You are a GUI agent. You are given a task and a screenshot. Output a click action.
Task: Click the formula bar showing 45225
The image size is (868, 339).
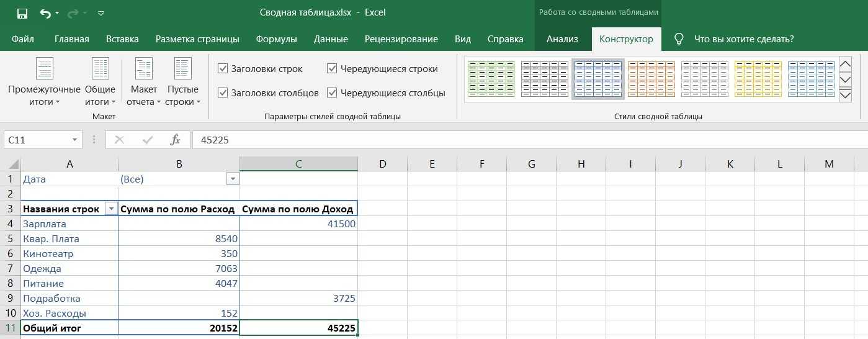click(x=530, y=140)
